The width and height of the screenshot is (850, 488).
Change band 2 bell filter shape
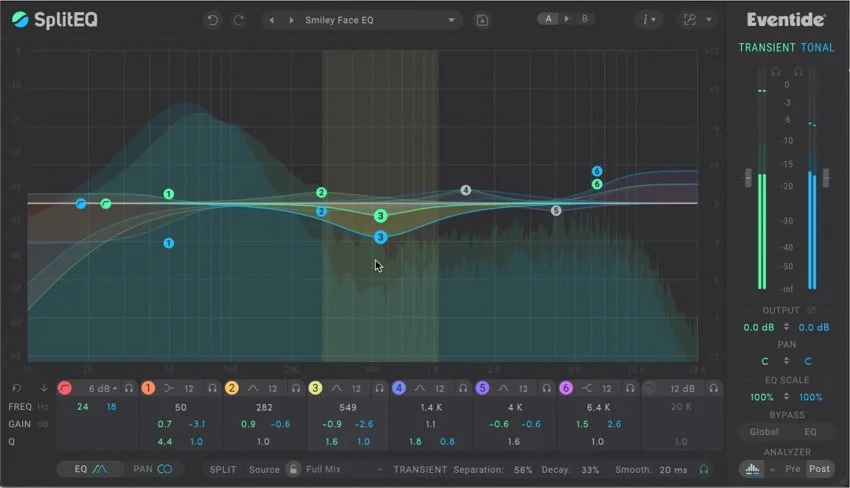pyautogui.click(x=253, y=388)
